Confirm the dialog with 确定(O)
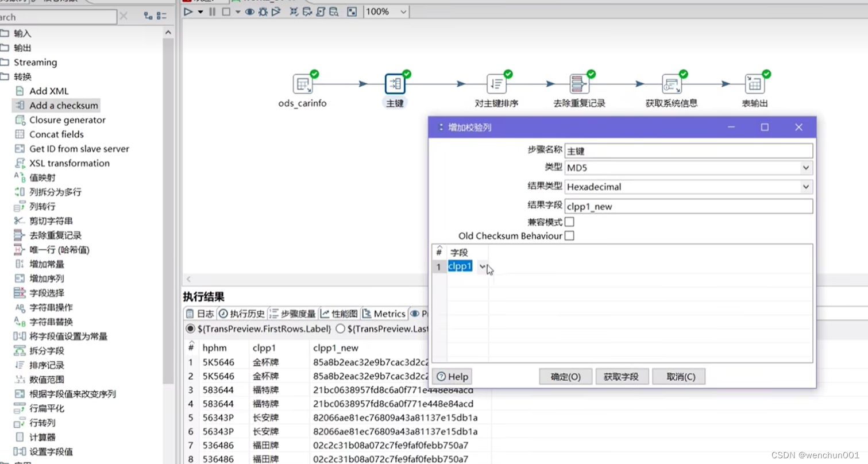The width and height of the screenshot is (868, 464). click(x=565, y=376)
